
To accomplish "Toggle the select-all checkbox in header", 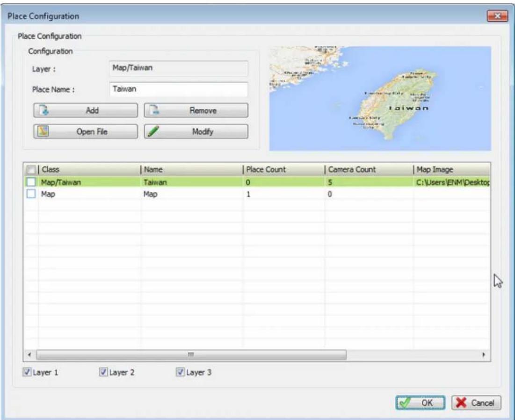I will pyautogui.click(x=31, y=169).
